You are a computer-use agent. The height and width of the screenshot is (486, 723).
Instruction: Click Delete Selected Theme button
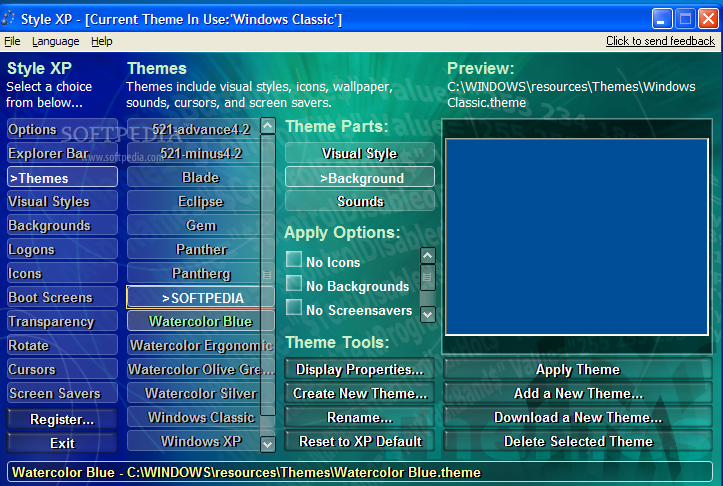click(x=578, y=441)
